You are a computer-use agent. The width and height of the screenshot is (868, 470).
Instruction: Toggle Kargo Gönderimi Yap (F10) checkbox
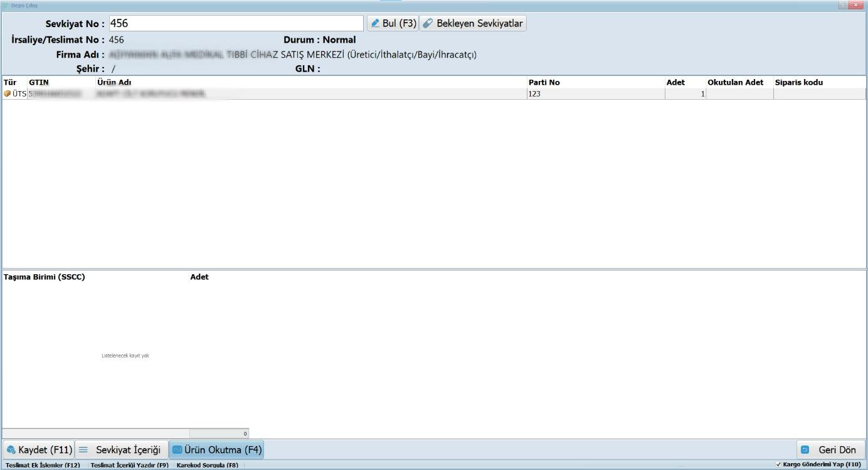coord(778,464)
